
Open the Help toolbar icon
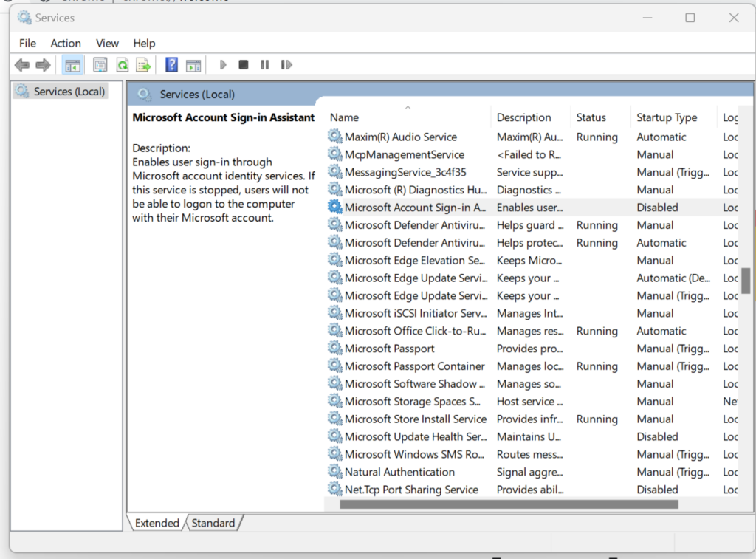(171, 65)
